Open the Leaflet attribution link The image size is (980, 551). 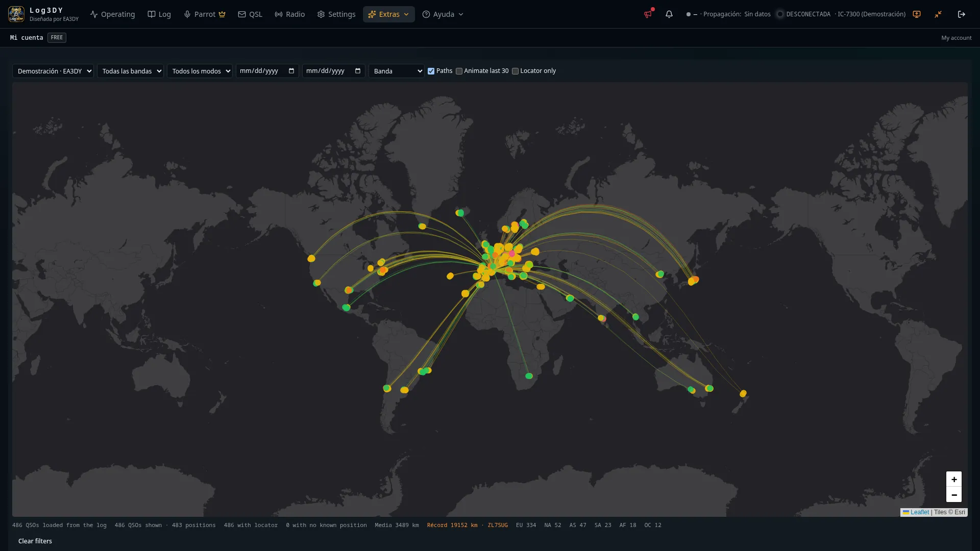pos(920,512)
